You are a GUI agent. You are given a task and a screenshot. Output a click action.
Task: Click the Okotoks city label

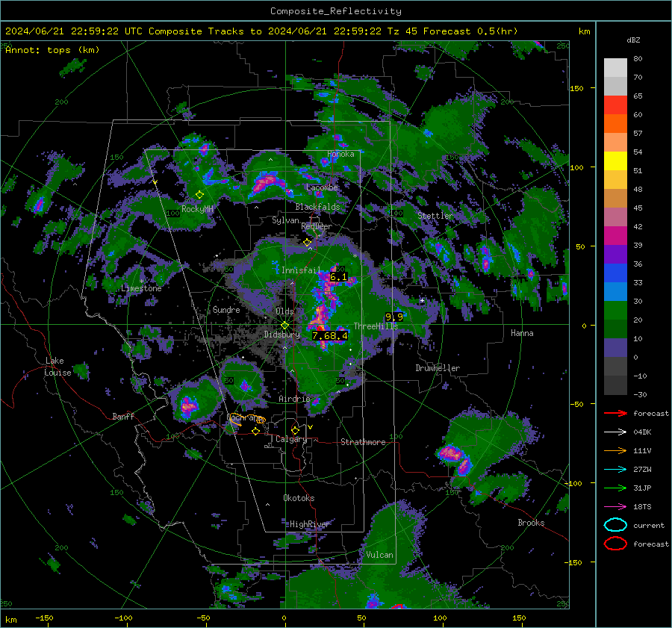tap(299, 498)
